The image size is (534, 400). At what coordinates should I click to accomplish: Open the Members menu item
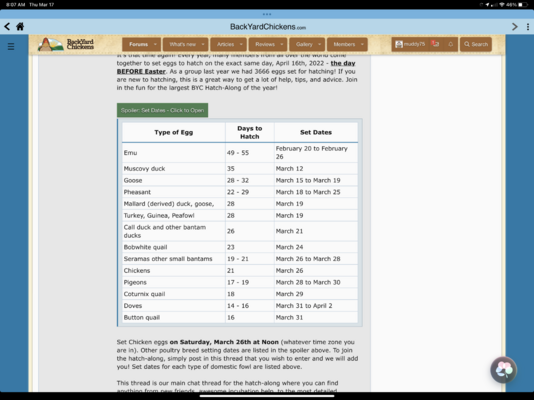coord(344,44)
